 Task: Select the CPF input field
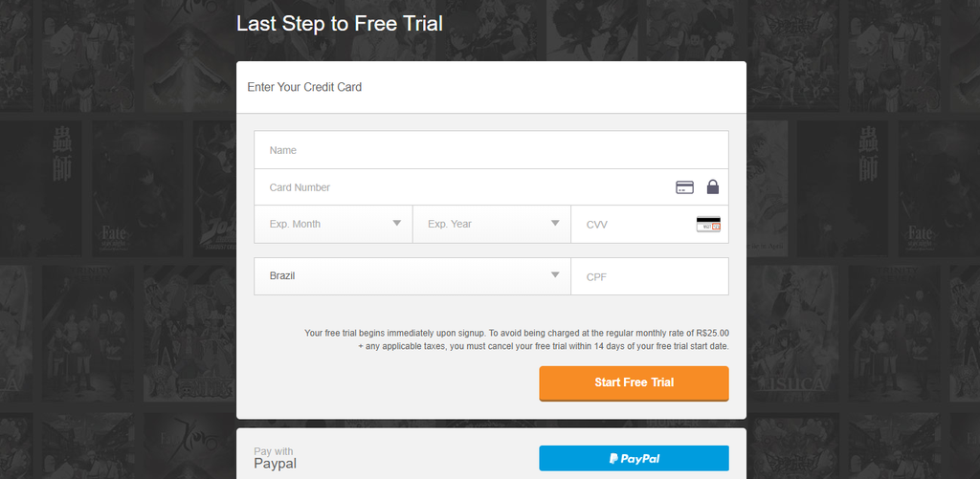650,276
